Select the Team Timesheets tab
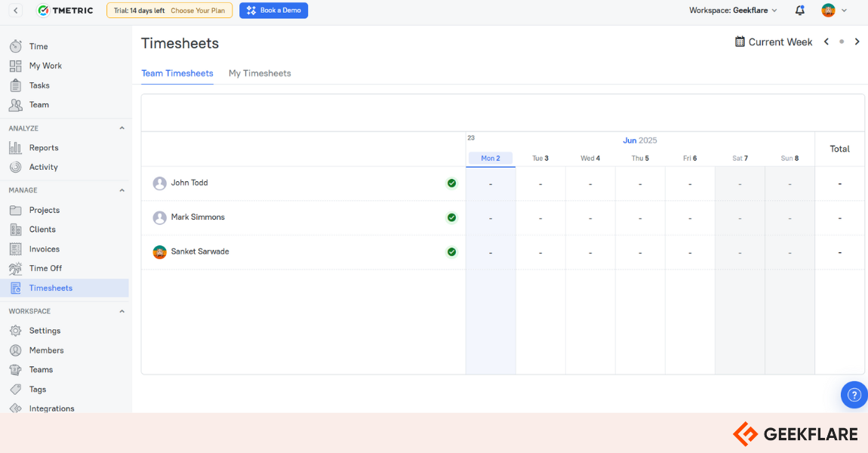Screen dimensions: 868x453 tap(177, 73)
